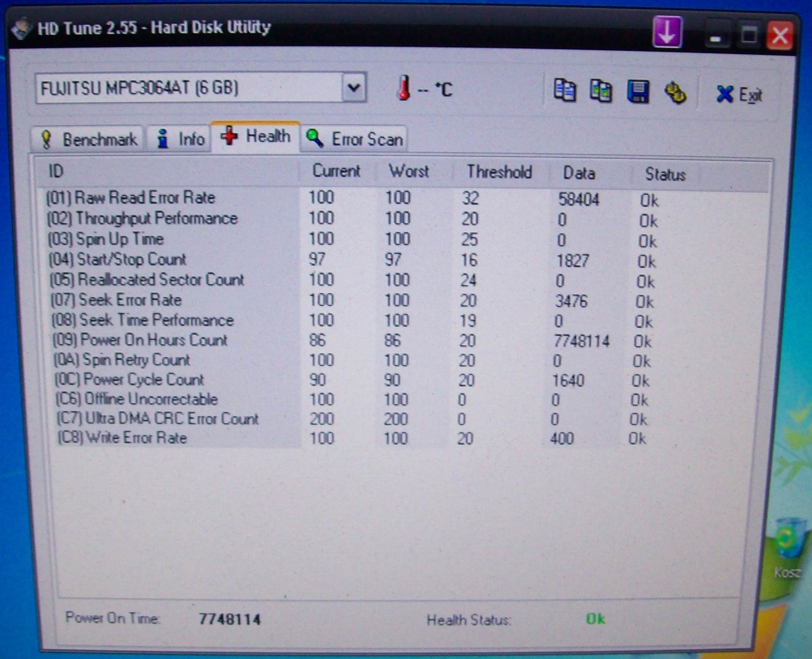Expand the FUJITSU MPC3064AT drive dropdown
This screenshot has width=812, height=659.
[354, 87]
